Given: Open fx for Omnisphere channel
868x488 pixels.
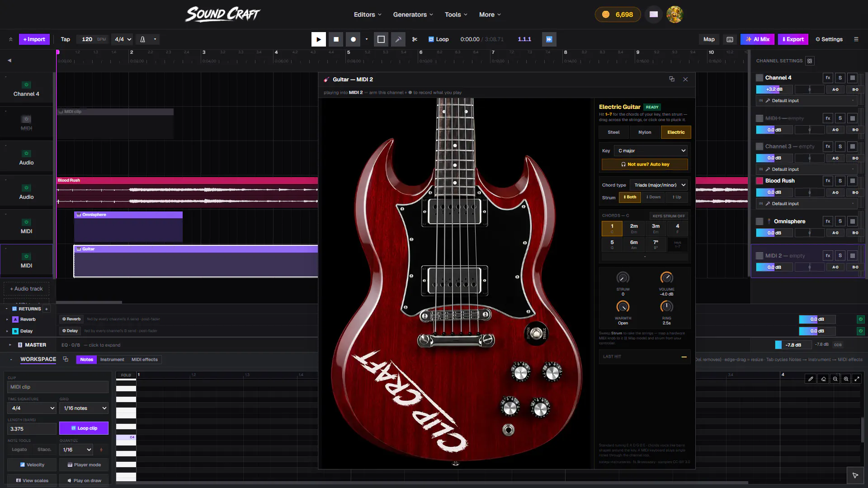Looking at the screenshot, I should tap(828, 221).
